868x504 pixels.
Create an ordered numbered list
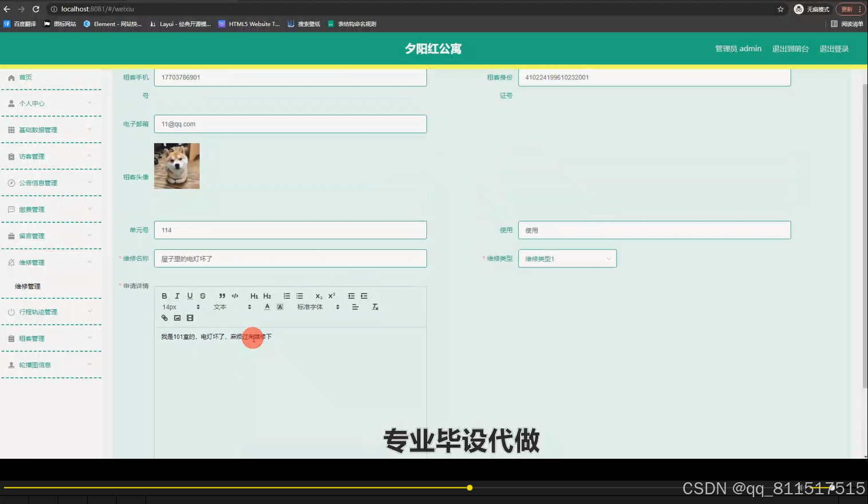287,296
